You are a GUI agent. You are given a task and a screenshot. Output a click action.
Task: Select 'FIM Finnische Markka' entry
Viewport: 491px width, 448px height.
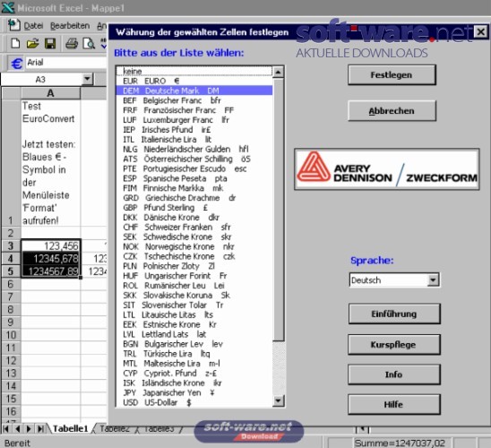pyautogui.click(x=194, y=188)
